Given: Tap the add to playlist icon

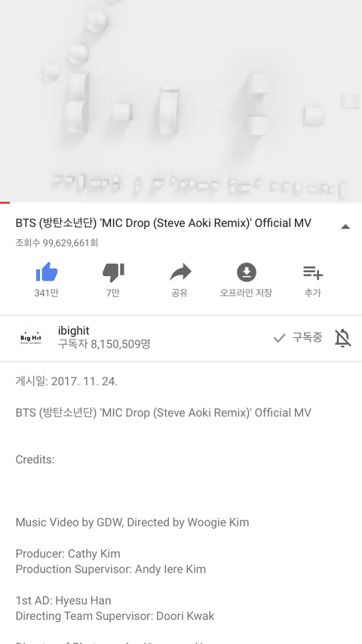Looking at the screenshot, I should 313,272.
